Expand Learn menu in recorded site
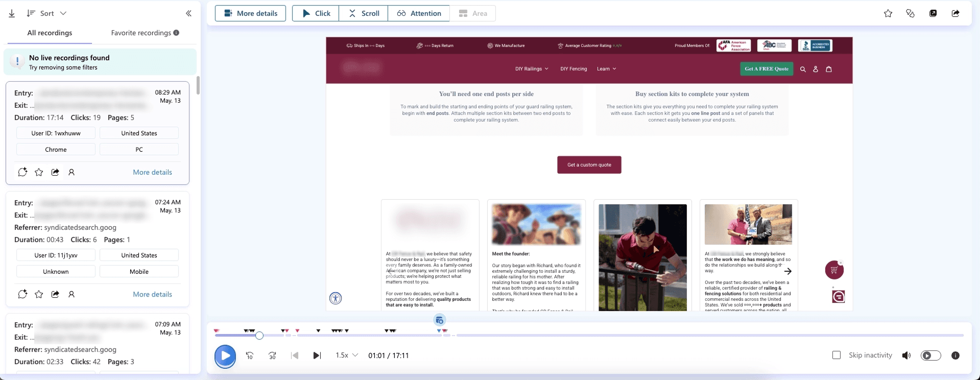Image resolution: width=980 pixels, height=380 pixels. point(607,69)
